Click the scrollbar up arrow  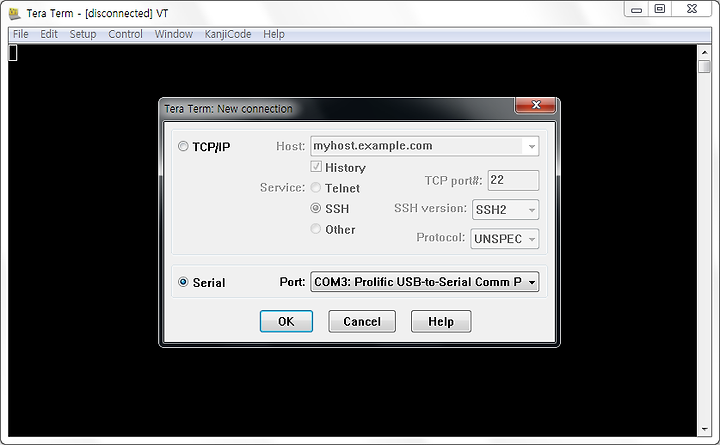(x=704, y=52)
